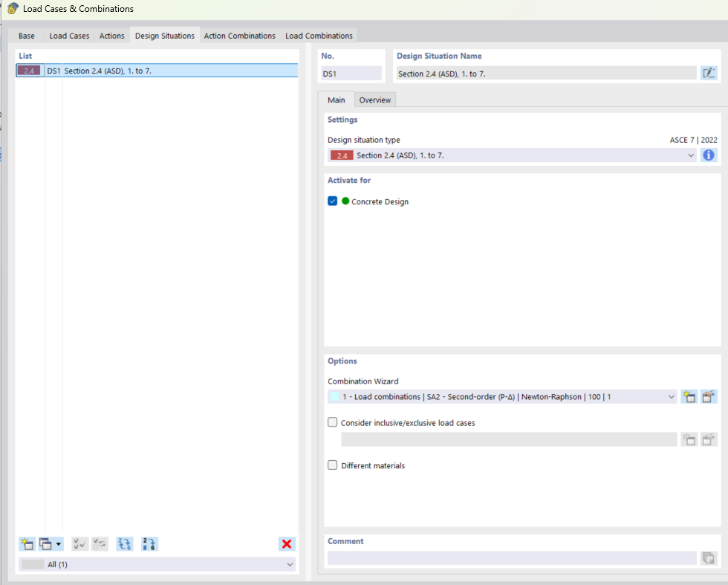This screenshot has height=585, width=728.
Task: Click the disabled inclusive/exclusive load cases field
Action: (509, 439)
